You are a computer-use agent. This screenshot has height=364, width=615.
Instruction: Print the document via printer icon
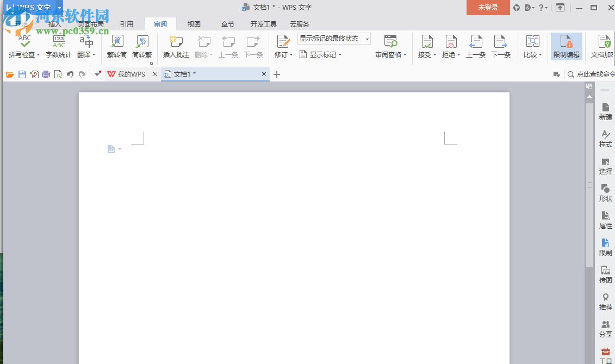coord(46,74)
